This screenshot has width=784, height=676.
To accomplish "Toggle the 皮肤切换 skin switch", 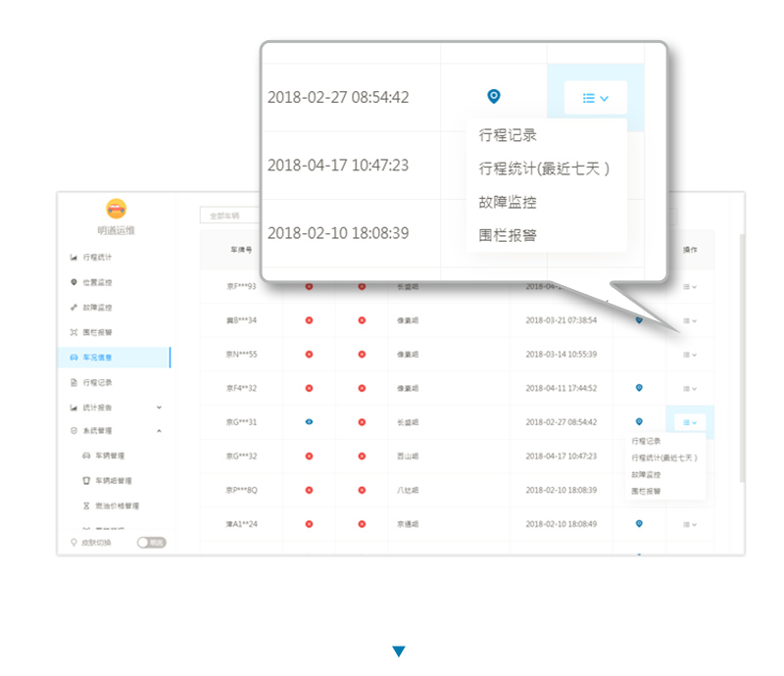I will point(151,542).
